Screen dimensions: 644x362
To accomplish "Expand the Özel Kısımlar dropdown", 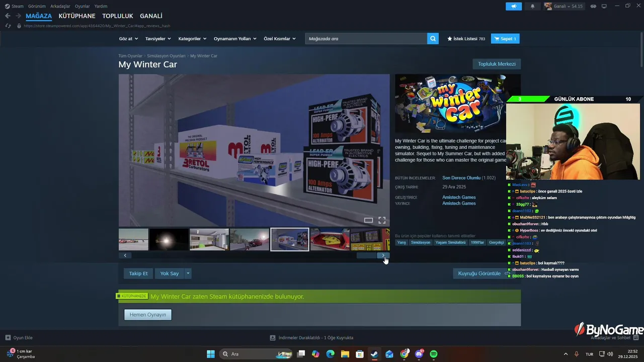I will [x=279, y=39].
